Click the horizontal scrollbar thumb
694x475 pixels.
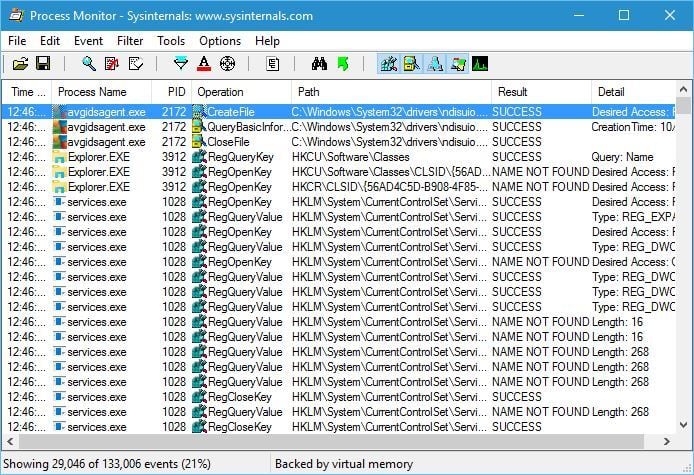[331, 441]
